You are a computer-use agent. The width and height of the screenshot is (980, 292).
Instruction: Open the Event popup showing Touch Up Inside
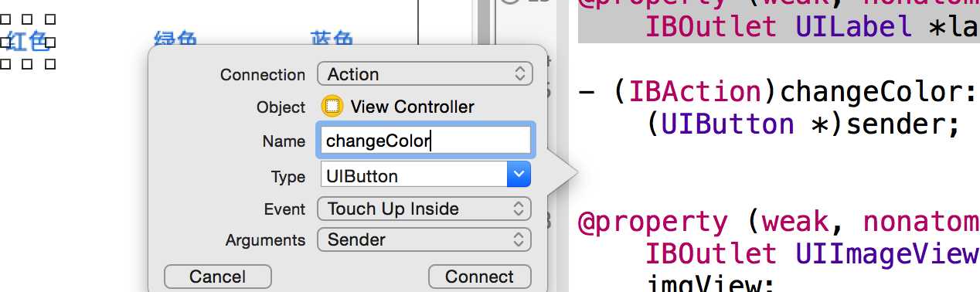click(x=424, y=209)
